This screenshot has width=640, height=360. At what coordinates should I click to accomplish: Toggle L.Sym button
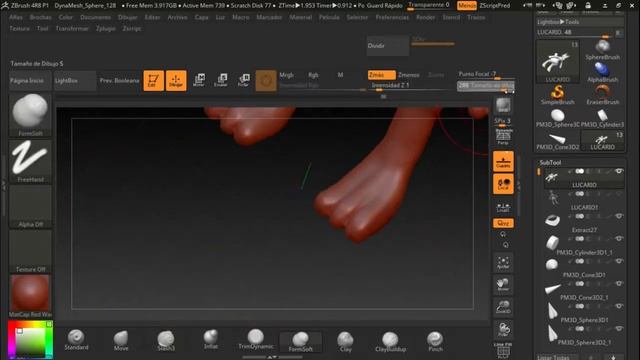pyautogui.click(x=503, y=208)
